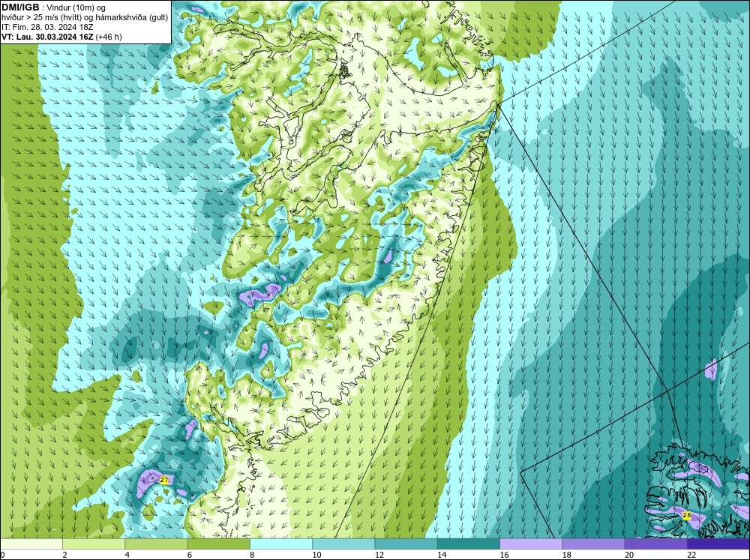Click the legend scale label '14'
750x560 pixels.
[441, 555]
